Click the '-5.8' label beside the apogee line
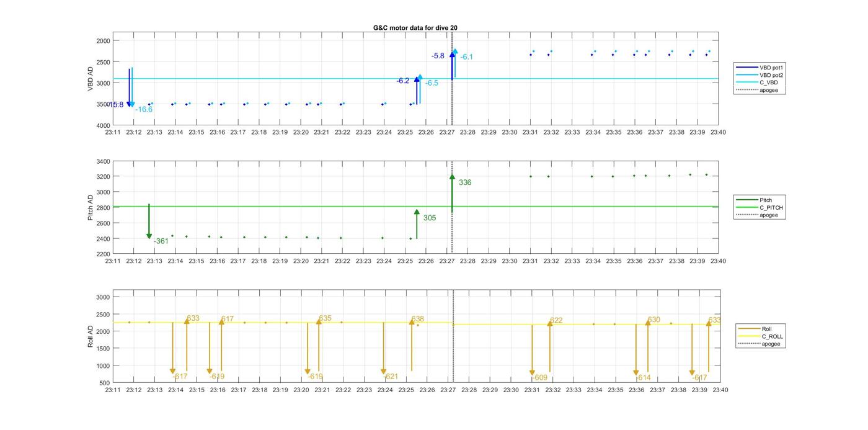Image resolution: width=868 pixels, height=430 pixels. [x=438, y=56]
